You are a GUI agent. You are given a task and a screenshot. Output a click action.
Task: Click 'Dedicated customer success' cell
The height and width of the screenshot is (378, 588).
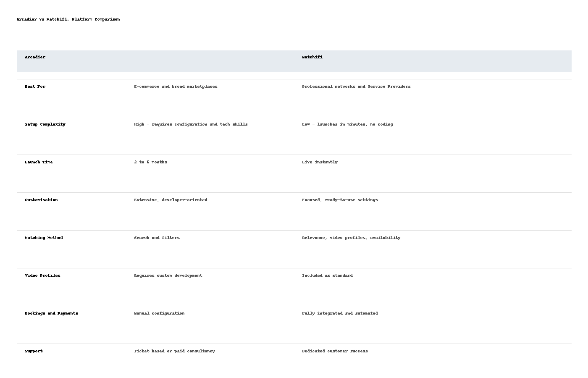[335, 351]
